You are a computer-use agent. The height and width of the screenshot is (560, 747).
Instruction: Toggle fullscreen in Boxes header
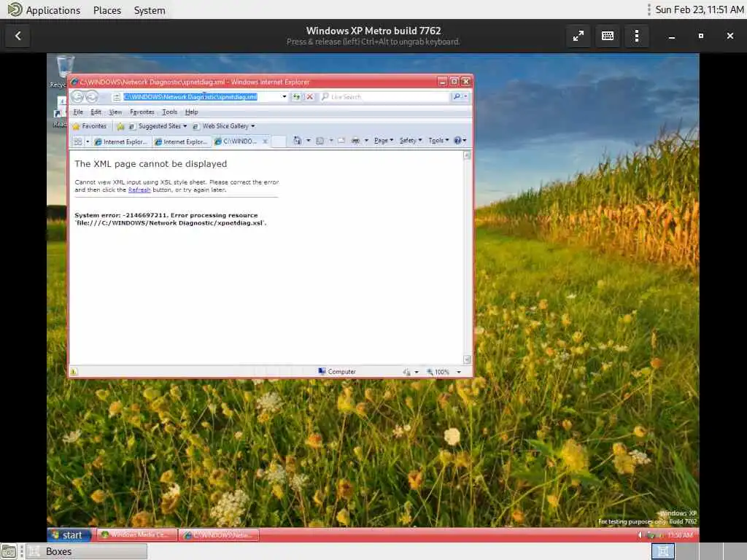[x=578, y=36]
